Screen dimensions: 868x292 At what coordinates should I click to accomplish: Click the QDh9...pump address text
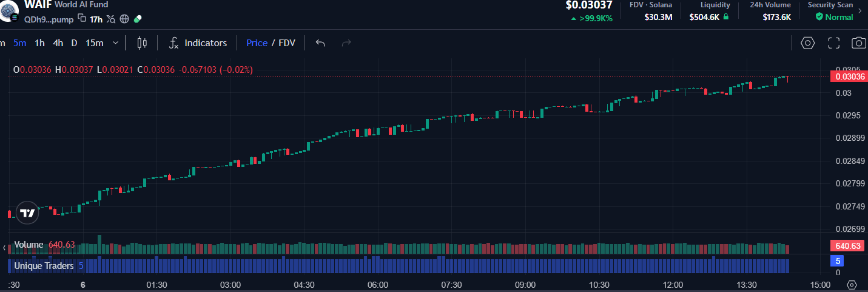[49, 19]
